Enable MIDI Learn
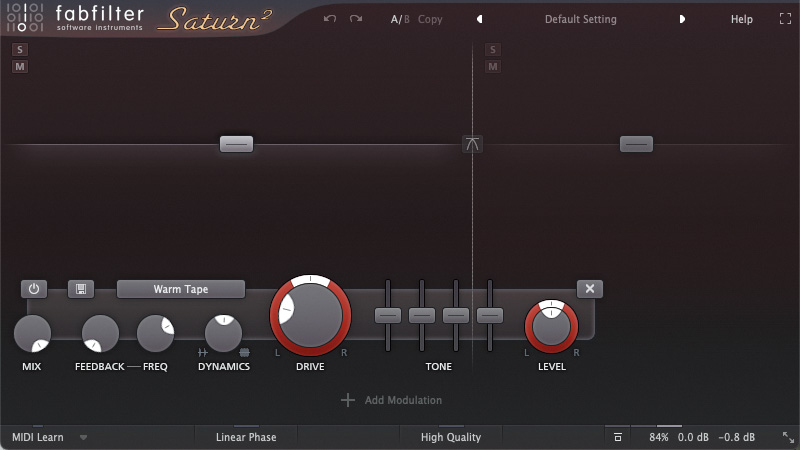This screenshot has width=800, height=450. pos(38,437)
